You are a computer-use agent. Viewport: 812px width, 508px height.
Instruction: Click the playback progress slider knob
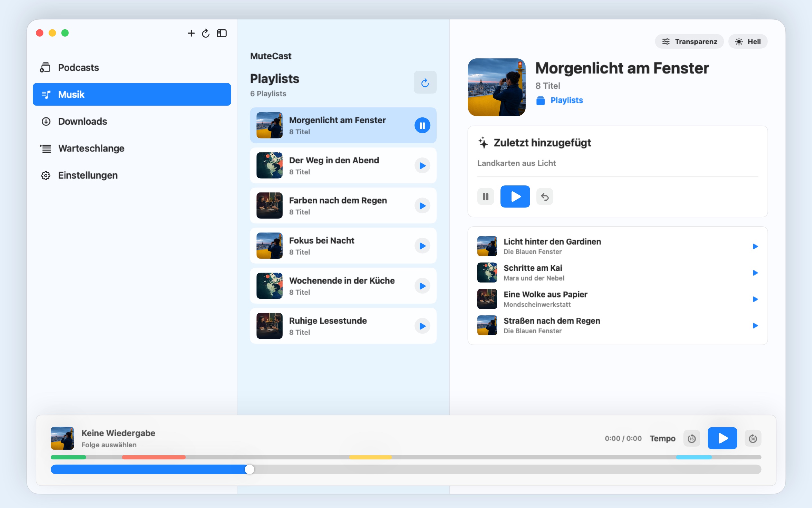point(249,469)
